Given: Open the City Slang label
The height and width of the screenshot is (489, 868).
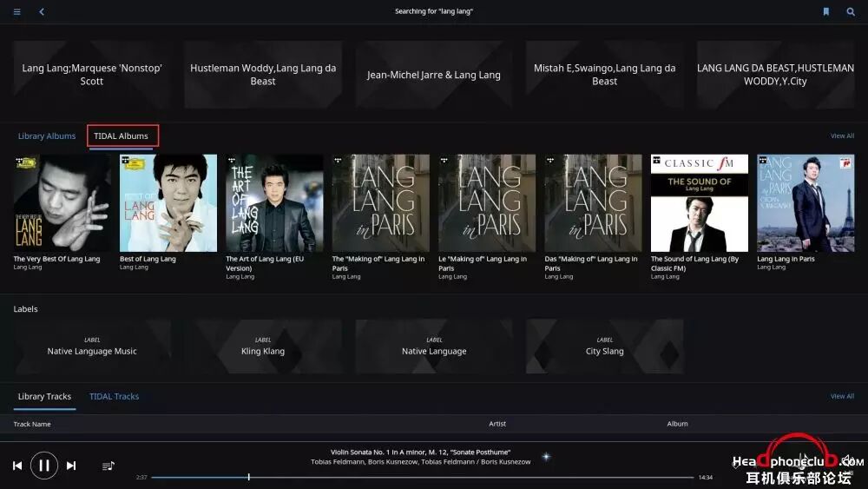Looking at the screenshot, I should coord(604,346).
